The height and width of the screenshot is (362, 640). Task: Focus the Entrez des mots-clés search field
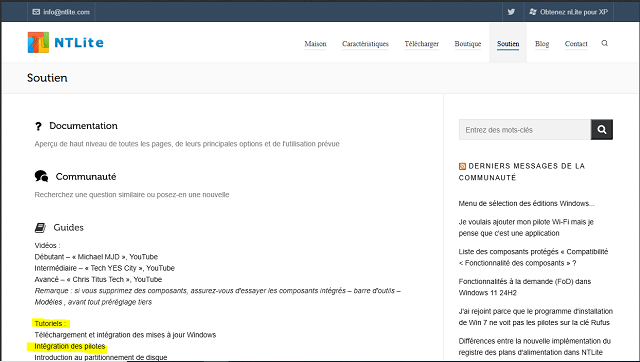point(524,130)
